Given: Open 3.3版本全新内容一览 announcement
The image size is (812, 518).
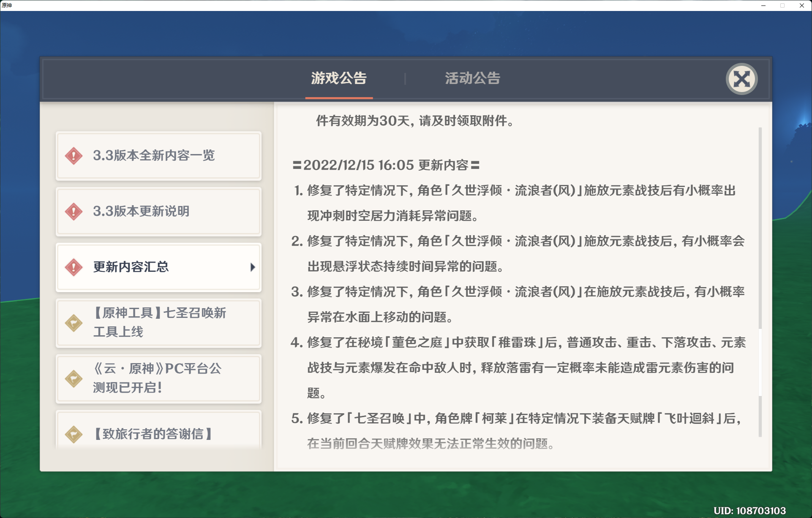Looking at the screenshot, I should [x=159, y=156].
